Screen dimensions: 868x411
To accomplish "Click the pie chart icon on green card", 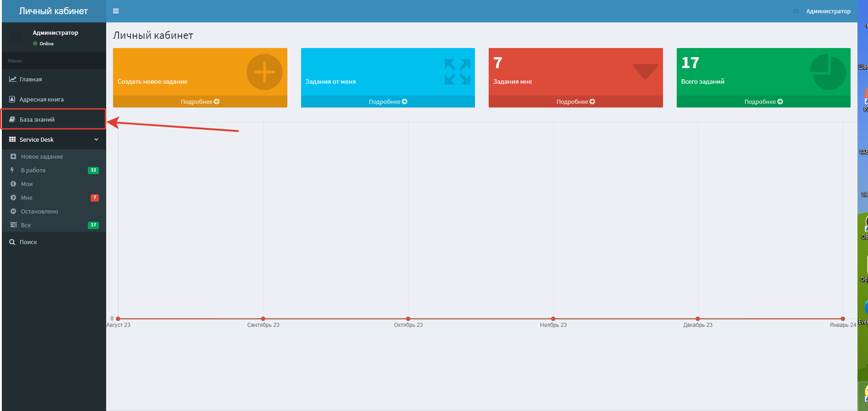I will pos(828,72).
